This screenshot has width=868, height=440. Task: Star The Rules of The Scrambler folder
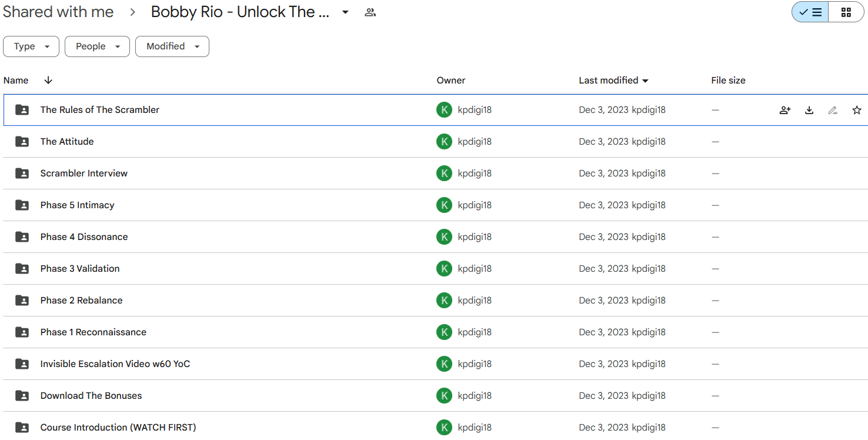click(857, 110)
